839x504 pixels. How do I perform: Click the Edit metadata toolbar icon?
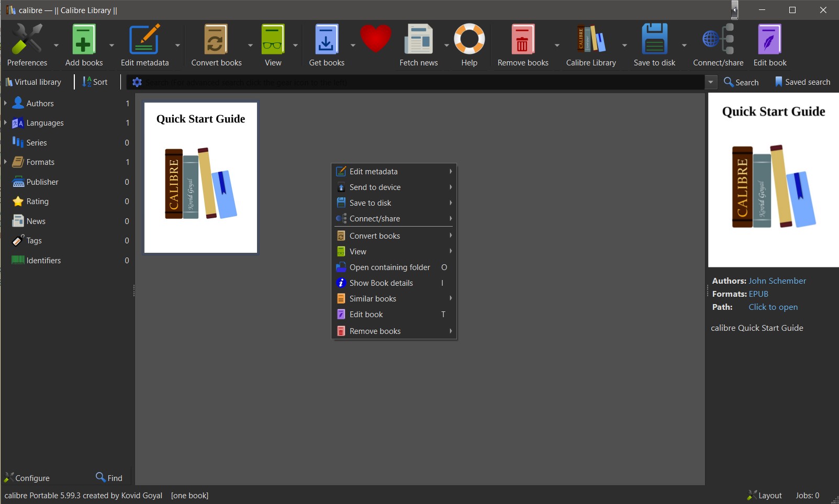click(x=144, y=39)
